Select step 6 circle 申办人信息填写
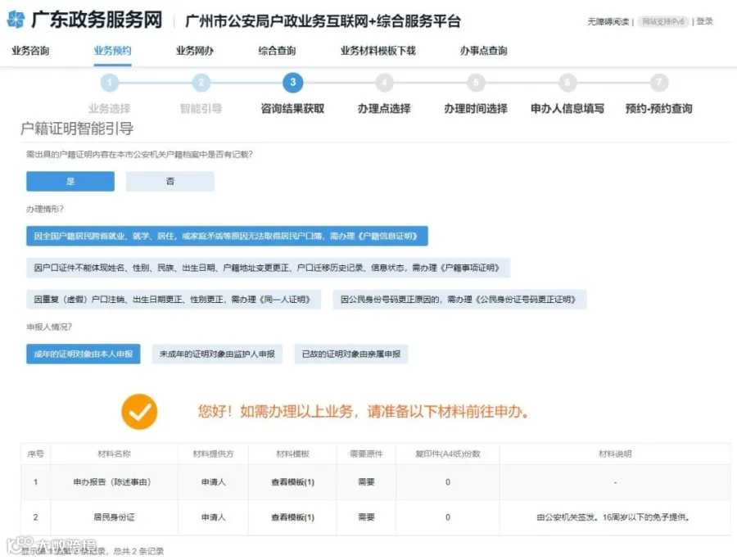Image resolution: width=737 pixels, height=560 pixels. pos(567,83)
